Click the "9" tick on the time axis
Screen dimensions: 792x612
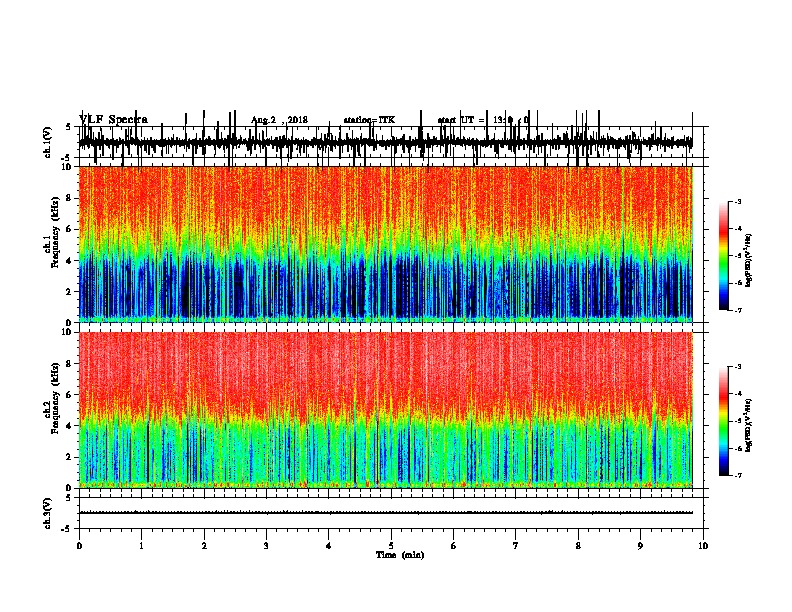(x=640, y=546)
